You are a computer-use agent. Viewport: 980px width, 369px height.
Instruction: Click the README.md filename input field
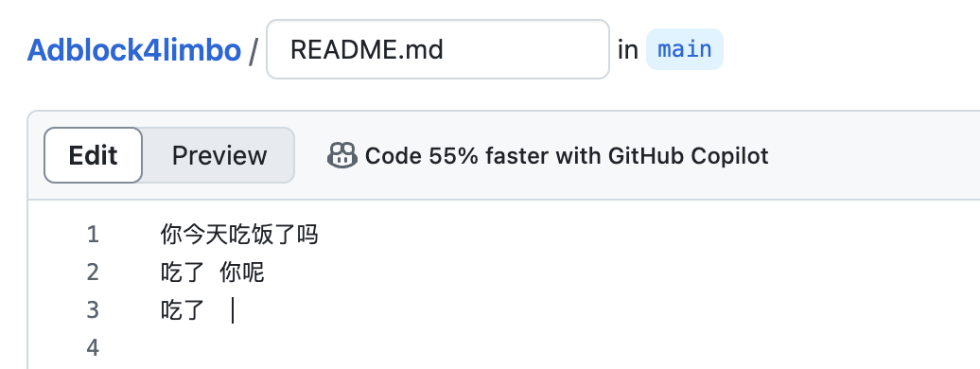coord(437,49)
